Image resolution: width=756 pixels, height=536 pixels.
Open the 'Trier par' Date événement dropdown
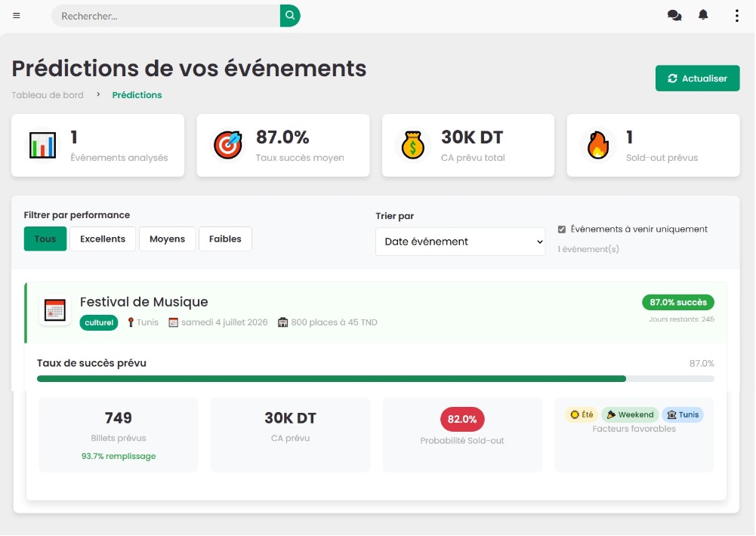point(461,242)
